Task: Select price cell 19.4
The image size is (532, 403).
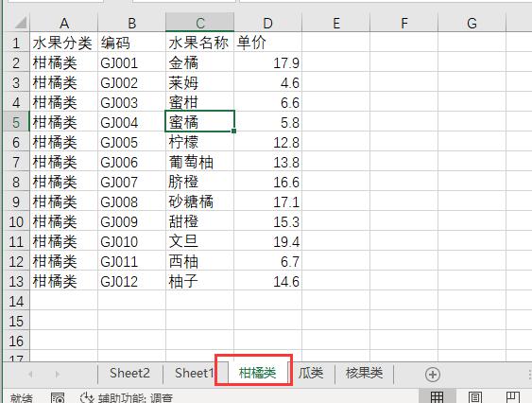Action: point(267,241)
